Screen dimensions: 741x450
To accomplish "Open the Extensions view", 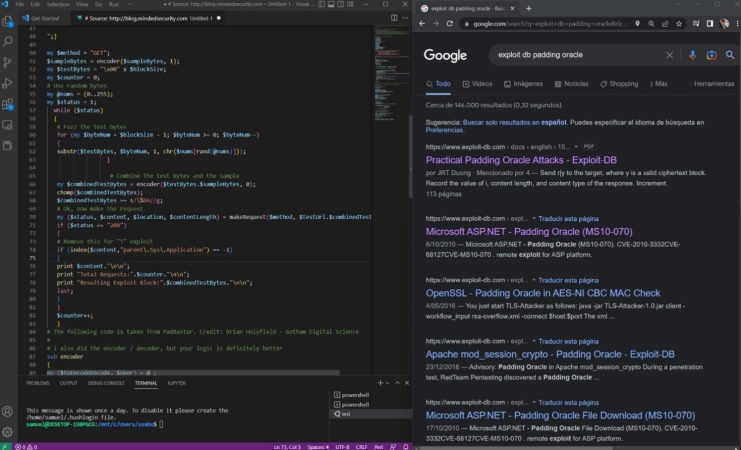I will 8,104.
